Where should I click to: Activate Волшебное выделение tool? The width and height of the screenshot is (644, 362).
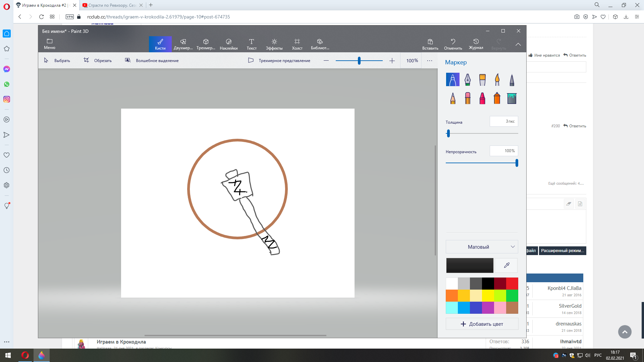(x=152, y=61)
